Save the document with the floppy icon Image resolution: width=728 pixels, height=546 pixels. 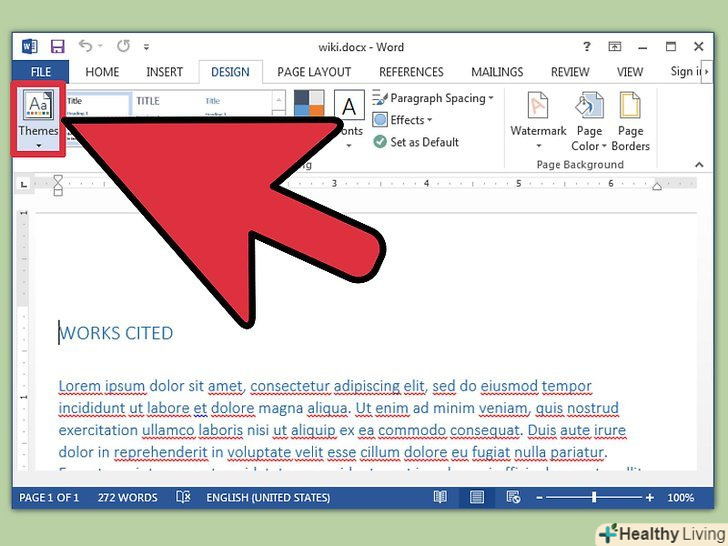(58, 46)
